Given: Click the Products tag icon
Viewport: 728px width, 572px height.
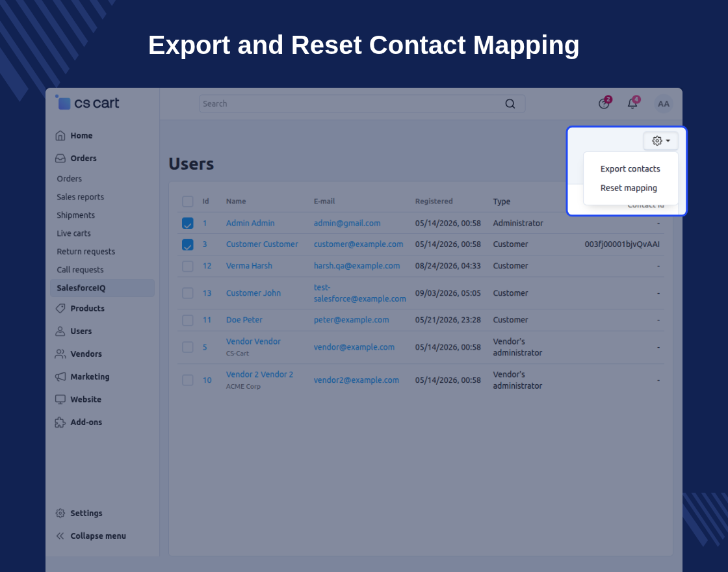Looking at the screenshot, I should (60, 308).
